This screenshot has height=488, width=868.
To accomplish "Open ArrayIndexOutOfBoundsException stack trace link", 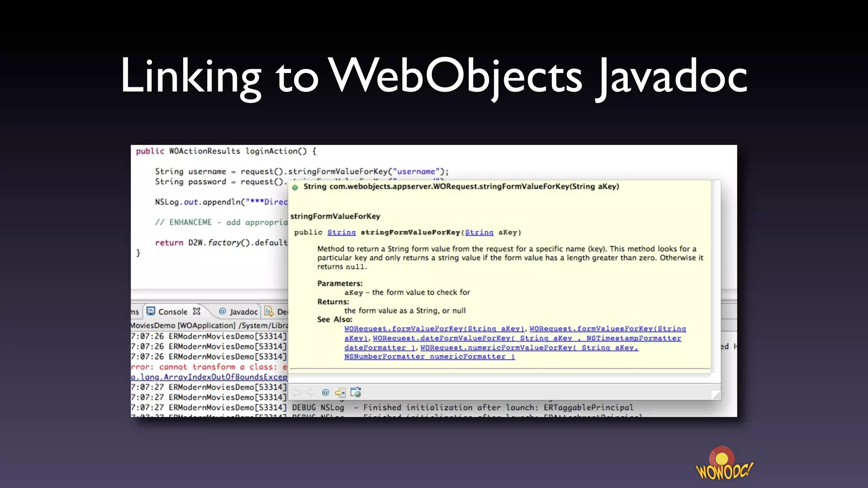I will (209, 377).
